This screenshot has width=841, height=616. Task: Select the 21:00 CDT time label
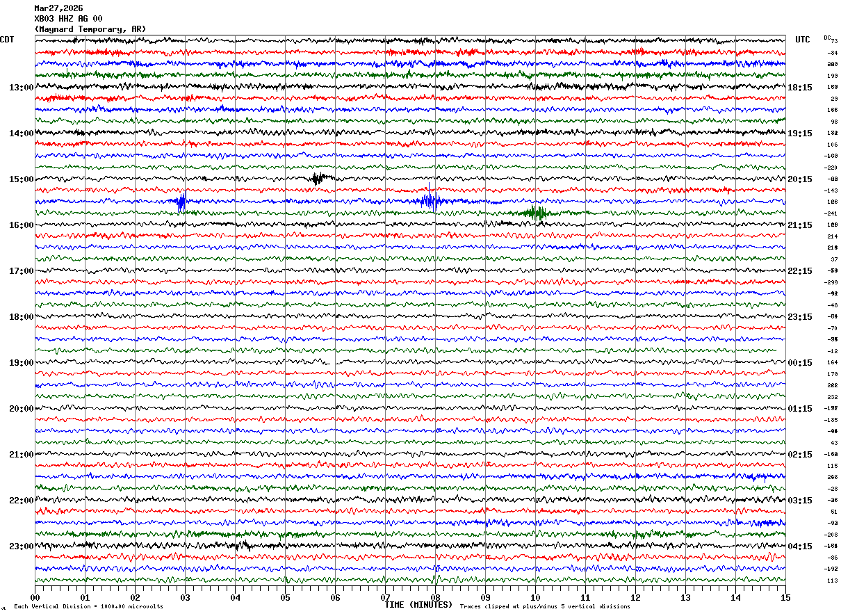click(21, 455)
